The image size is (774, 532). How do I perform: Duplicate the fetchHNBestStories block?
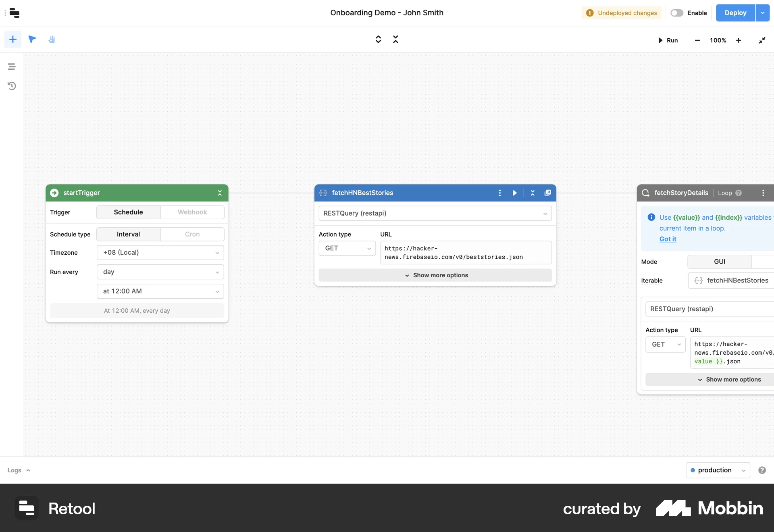pos(548,193)
